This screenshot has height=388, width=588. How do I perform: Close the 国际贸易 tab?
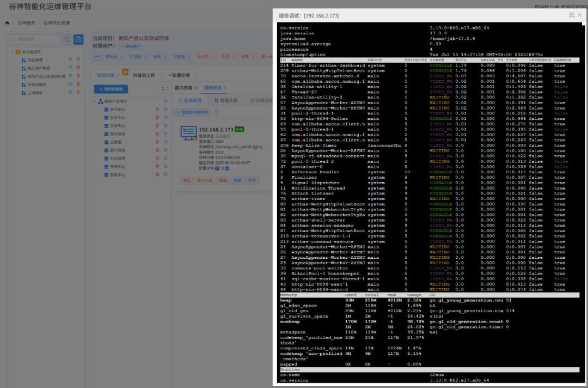(225, 88)
